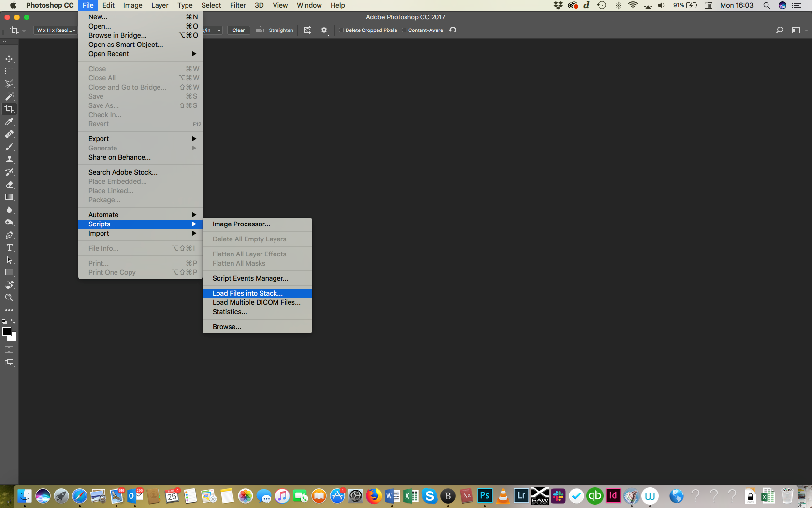Select the Dodge tool

[x=9, y=222]
